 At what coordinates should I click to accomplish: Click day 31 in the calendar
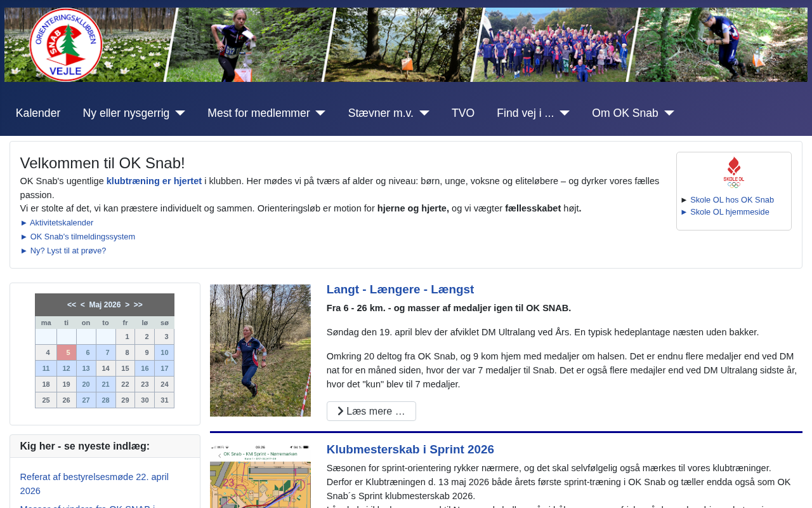pos(164,400)
